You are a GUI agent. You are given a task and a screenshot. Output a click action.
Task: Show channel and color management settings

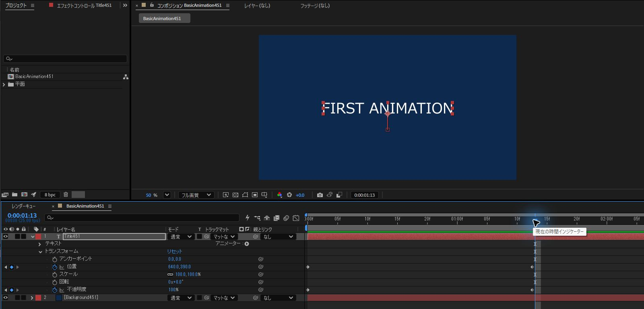pos(280,195)
